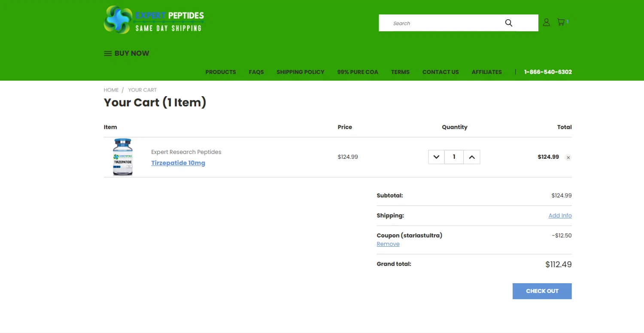Open the AFFILIATES page
Screen dimensions: 644x333
pos(486,72)
